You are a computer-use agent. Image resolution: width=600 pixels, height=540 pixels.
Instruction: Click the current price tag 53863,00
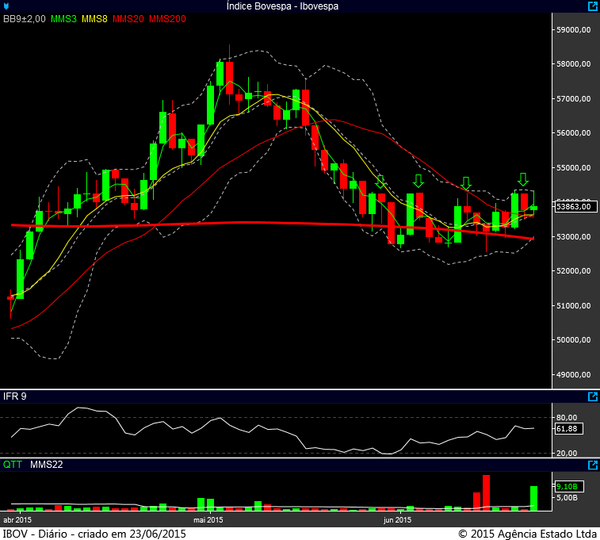click(576, 207)
